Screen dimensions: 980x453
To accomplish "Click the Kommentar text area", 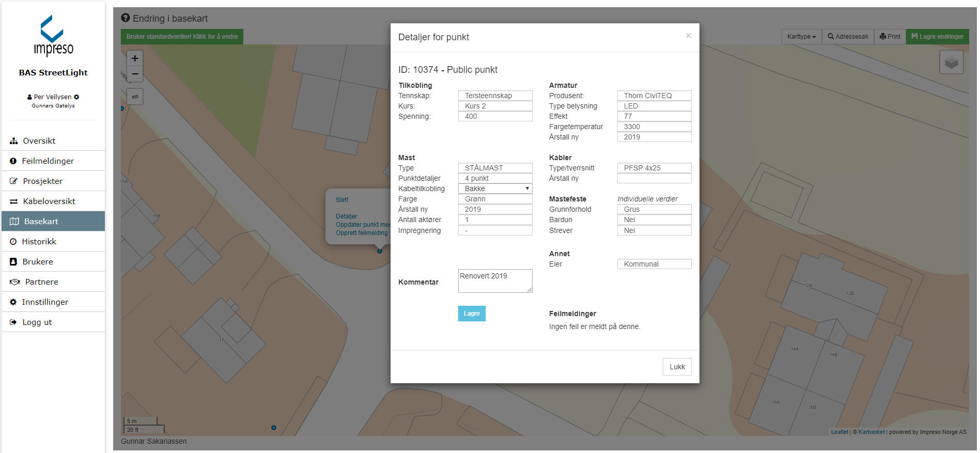I will click(x=495, y=281).
